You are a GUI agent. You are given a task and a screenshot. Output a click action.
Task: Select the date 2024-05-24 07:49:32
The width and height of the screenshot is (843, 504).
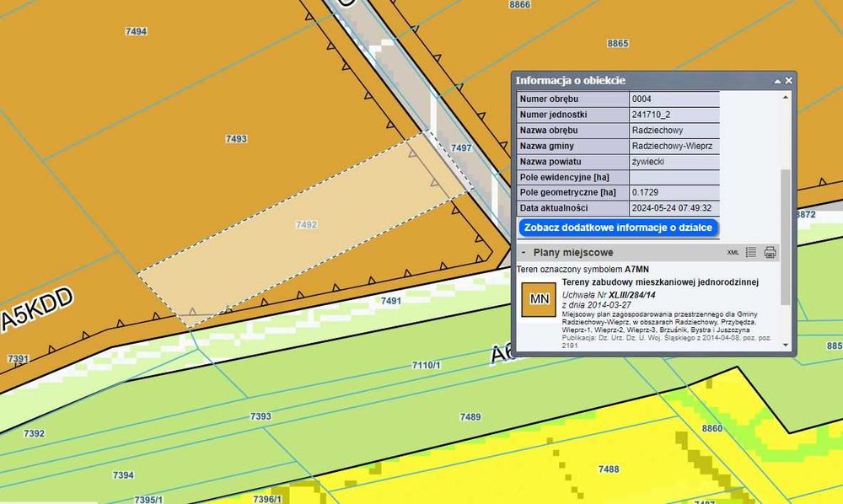click(x=672, y=207)
